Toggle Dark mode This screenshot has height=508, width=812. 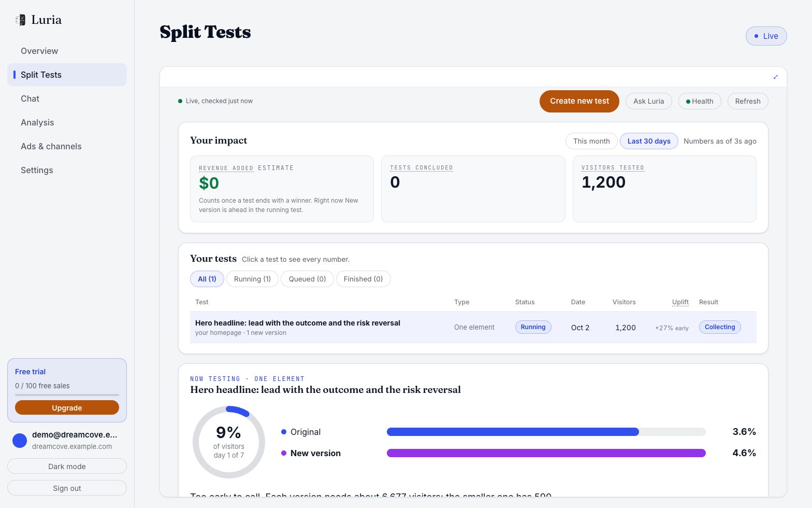[67, 467]
